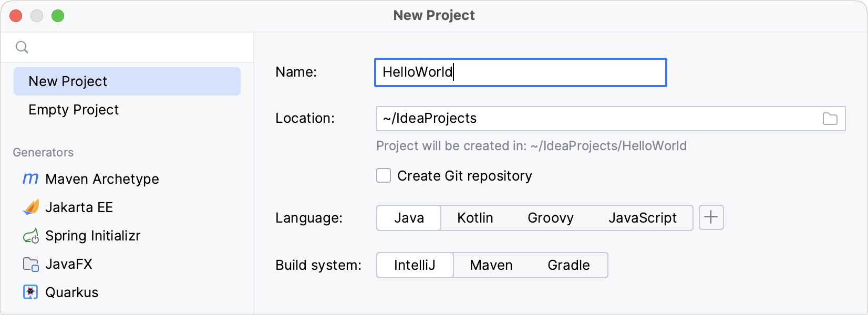
Task: Click the sidebar search field
Action: point(127,47)
